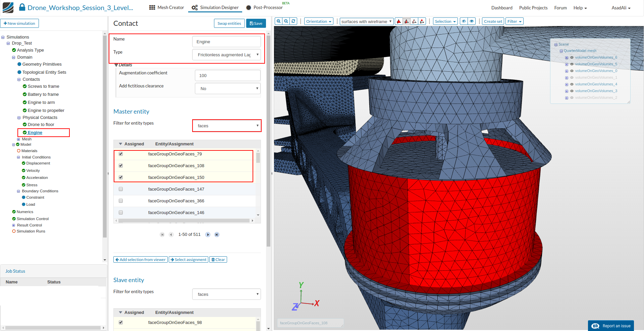
Task: Click the zoom in magnifier icon
Action: (x=278, y=21)
